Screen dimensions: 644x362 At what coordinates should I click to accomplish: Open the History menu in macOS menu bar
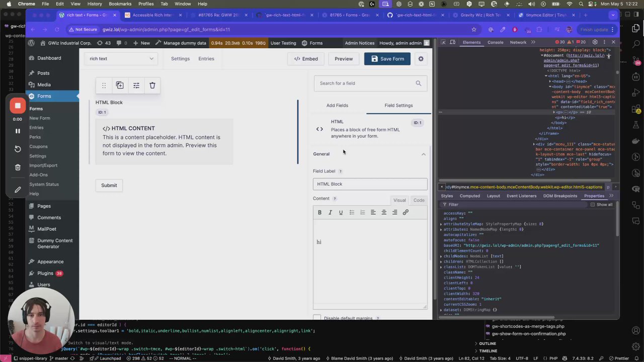coord(95,4)
